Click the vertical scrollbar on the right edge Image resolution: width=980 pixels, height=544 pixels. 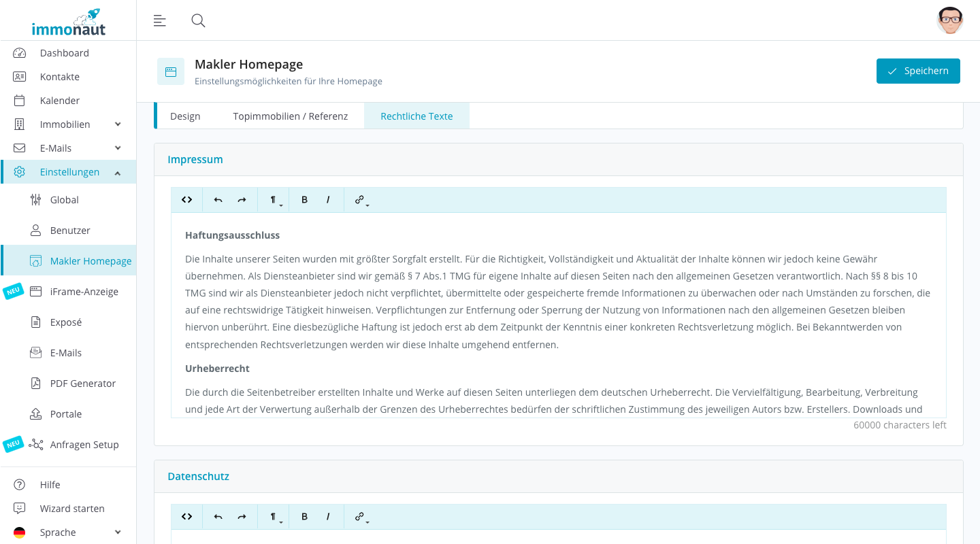(976, 272)
